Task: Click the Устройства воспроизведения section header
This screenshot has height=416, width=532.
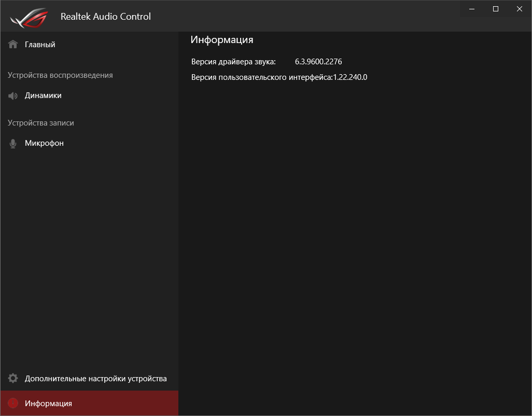Action: 60,75
